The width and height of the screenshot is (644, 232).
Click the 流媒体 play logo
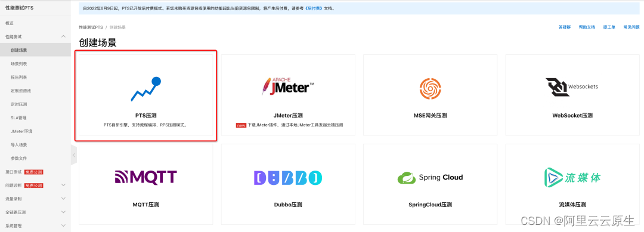coord(572,177)
